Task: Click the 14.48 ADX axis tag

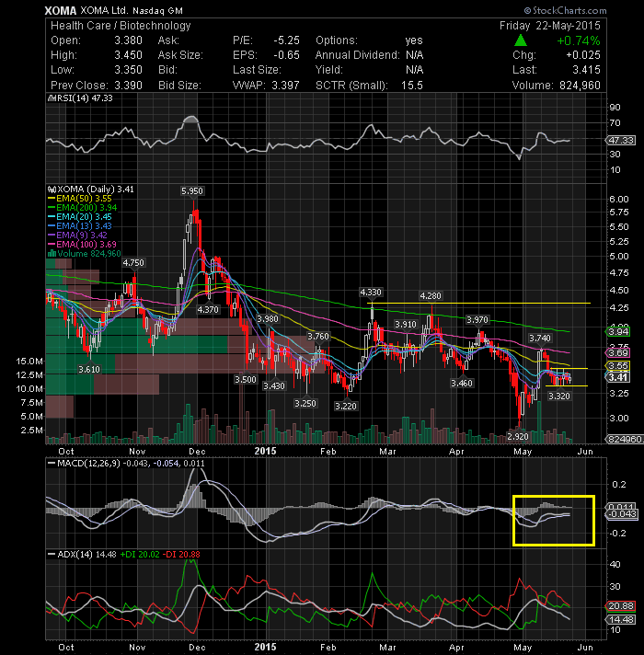Action: click(x=621, y=619)
